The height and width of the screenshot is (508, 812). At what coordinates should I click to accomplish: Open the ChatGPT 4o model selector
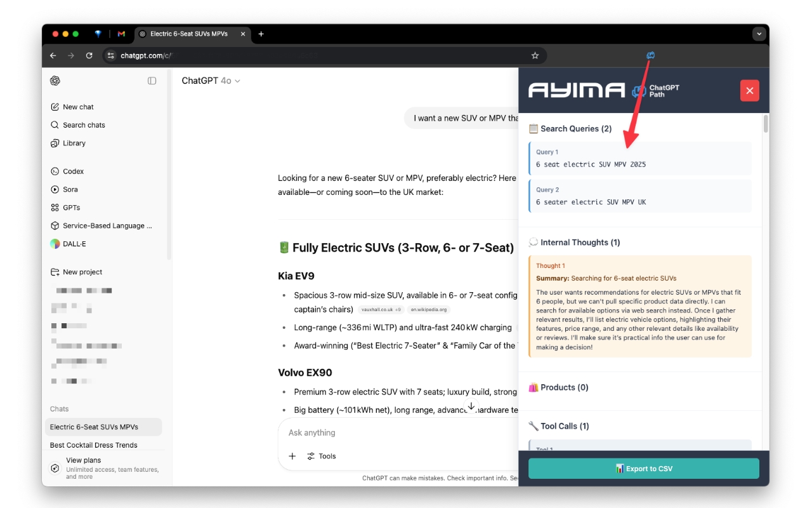click(211, 81)
